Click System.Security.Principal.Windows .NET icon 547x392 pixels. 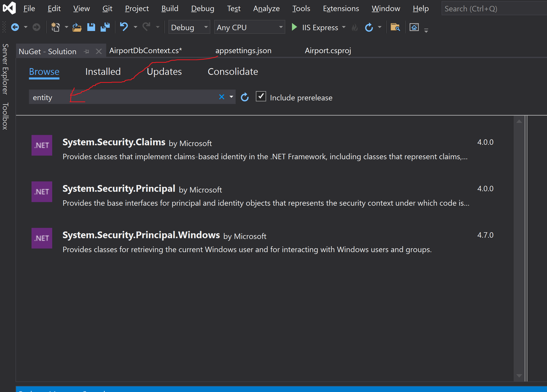(x=42, y=238)
